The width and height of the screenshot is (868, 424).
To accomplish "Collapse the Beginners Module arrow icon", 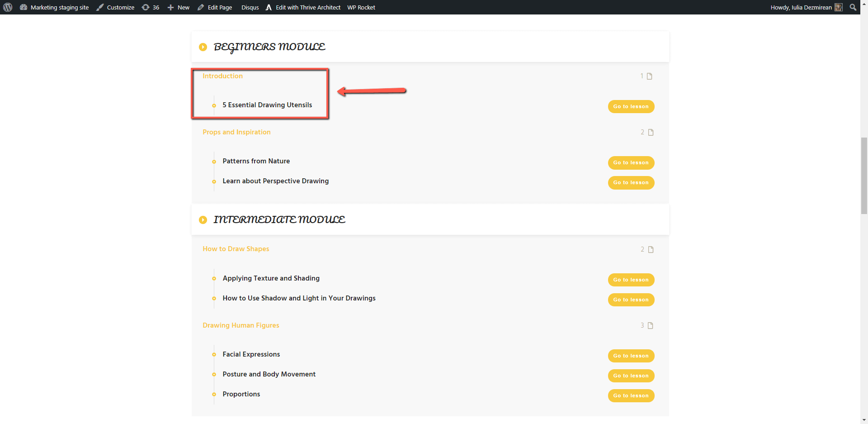I will point(203,47).
